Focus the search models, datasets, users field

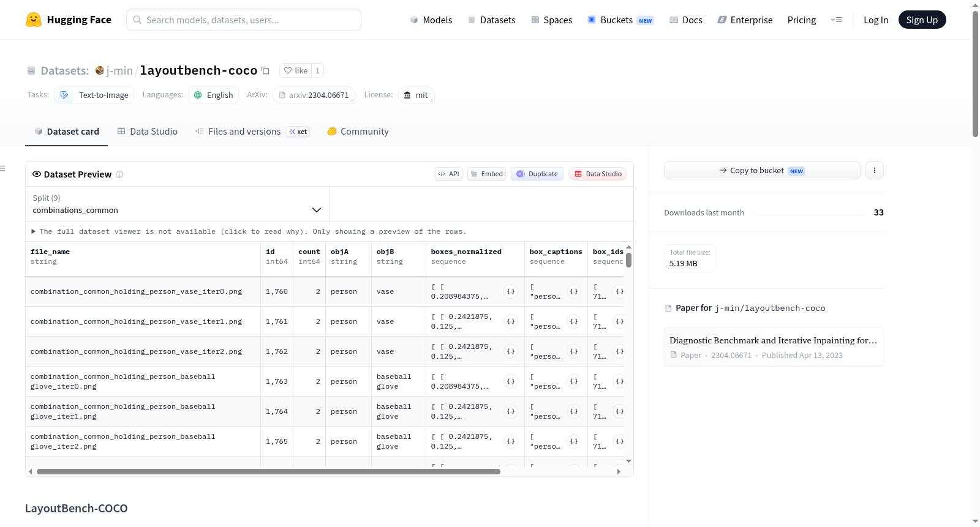tap(244, 20)
